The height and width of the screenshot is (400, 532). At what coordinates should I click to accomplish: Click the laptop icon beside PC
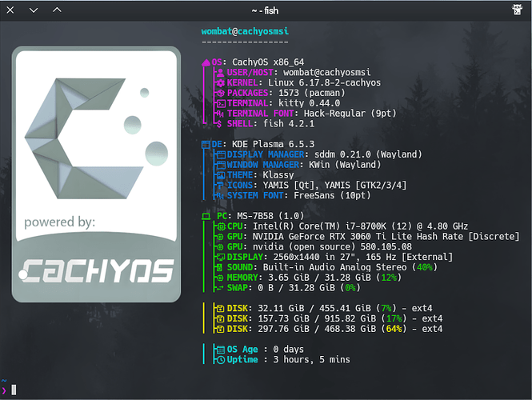tap(206, 216)
